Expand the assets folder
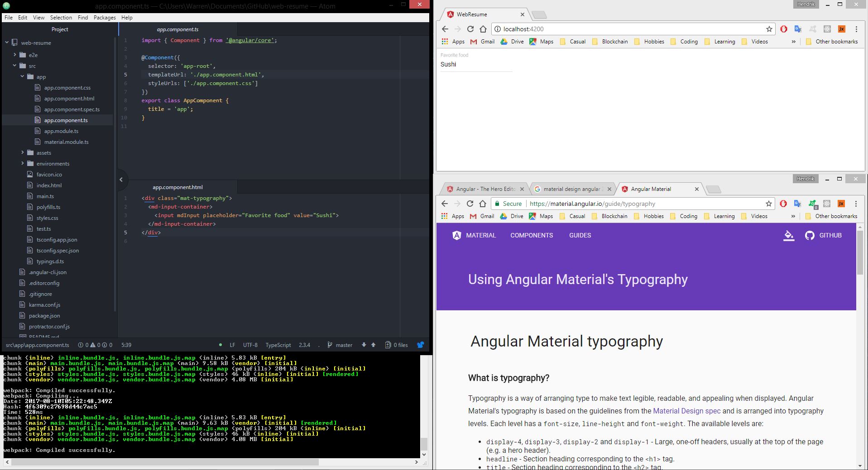Image resolution: width=868 pixels, height=470 pixels. [22, 152]
